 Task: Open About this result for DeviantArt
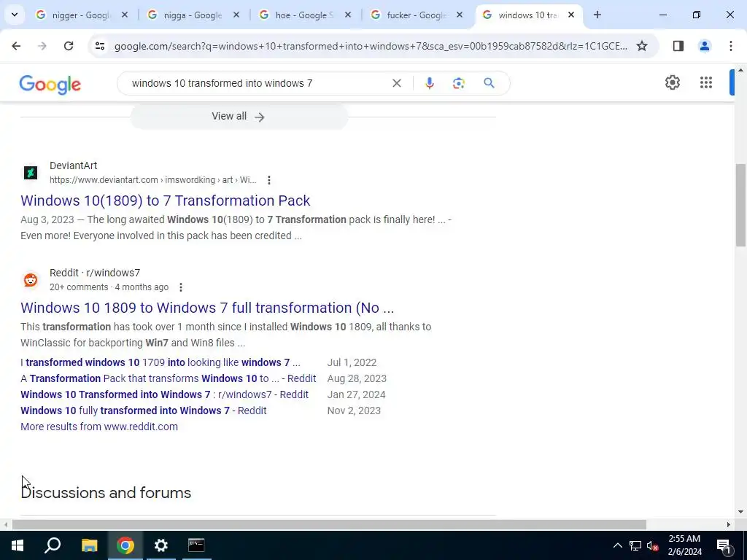(269, 180)
